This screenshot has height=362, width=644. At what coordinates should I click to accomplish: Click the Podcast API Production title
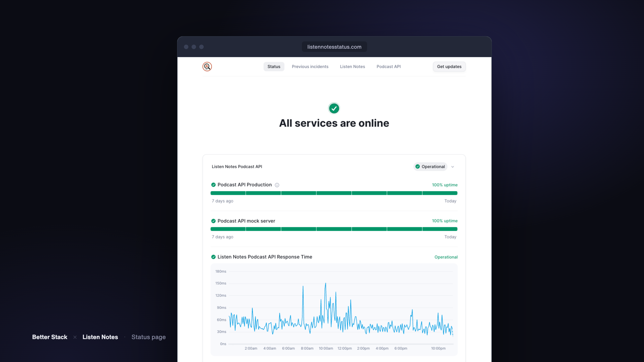[245, 185]
